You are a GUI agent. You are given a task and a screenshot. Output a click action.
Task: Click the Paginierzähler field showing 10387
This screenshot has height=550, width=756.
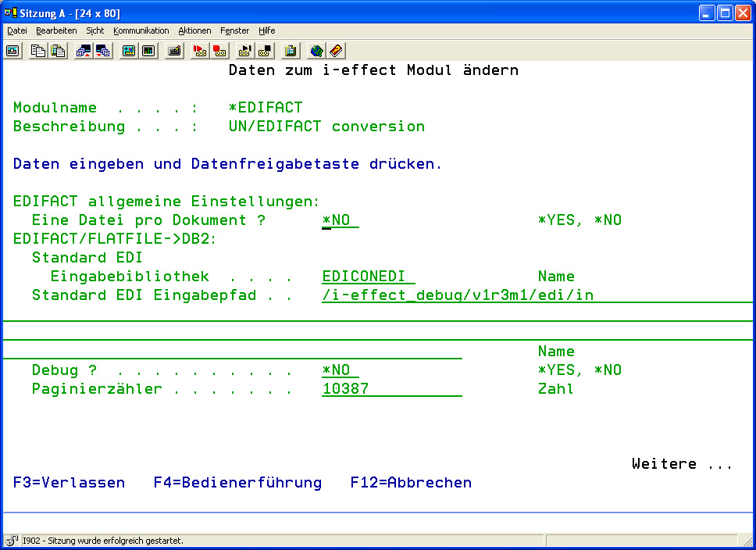[x=390, y=389]
